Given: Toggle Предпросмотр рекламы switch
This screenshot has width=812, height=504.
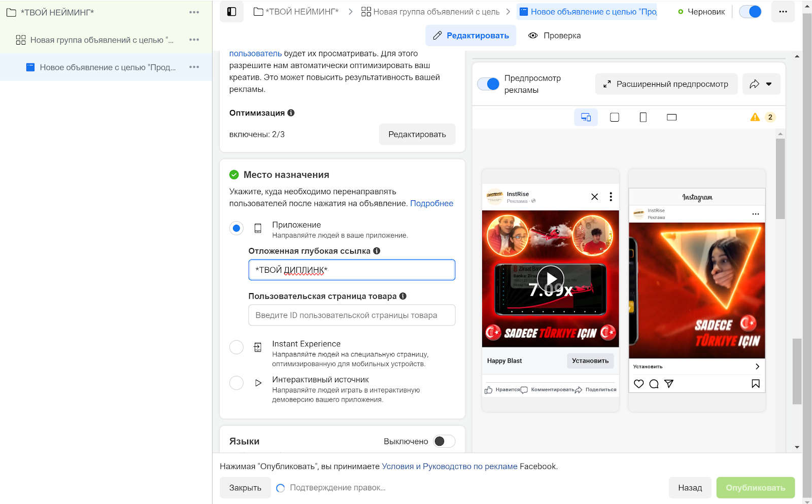Looking at the screenshot, I should (x=488, y=84).
